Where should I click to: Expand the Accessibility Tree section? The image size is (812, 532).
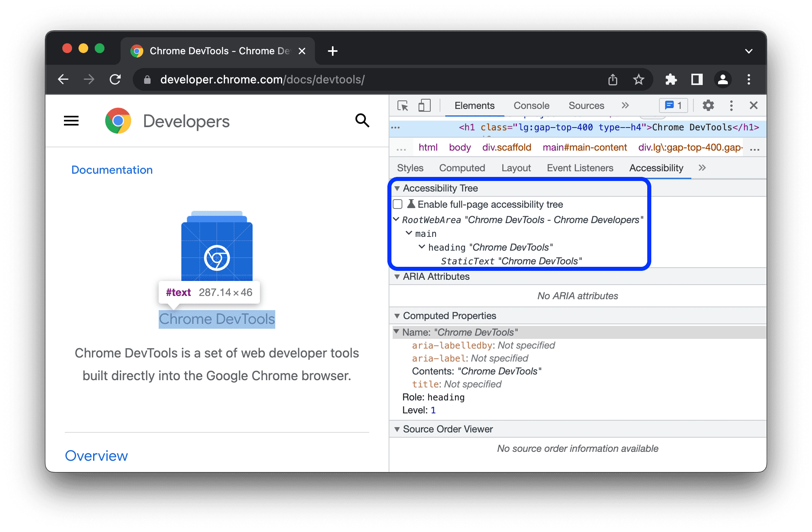point(397,189)
